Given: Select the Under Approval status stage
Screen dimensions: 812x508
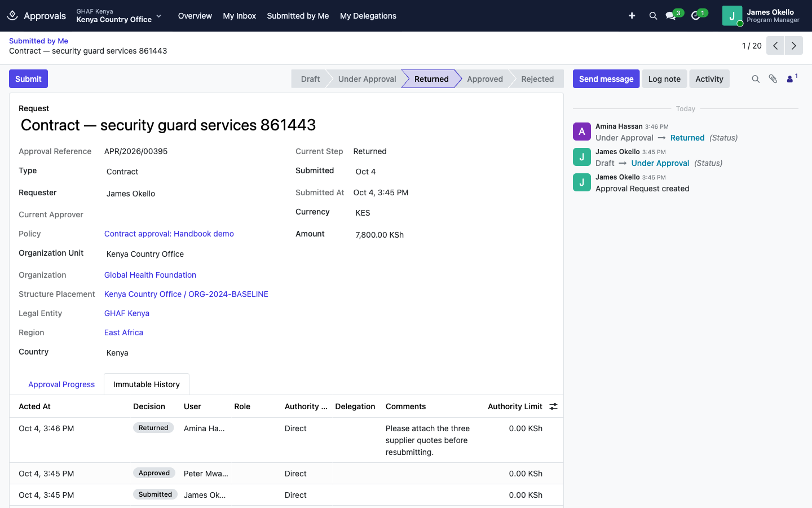Looking at the screenshot, I should pyautogui.click(x=367, y=79).
